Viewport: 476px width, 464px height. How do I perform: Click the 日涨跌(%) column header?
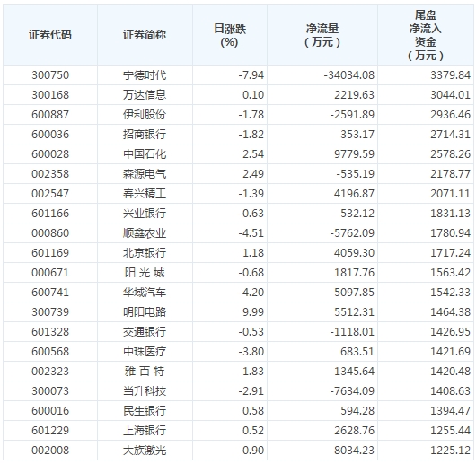[x=230, y=35]
